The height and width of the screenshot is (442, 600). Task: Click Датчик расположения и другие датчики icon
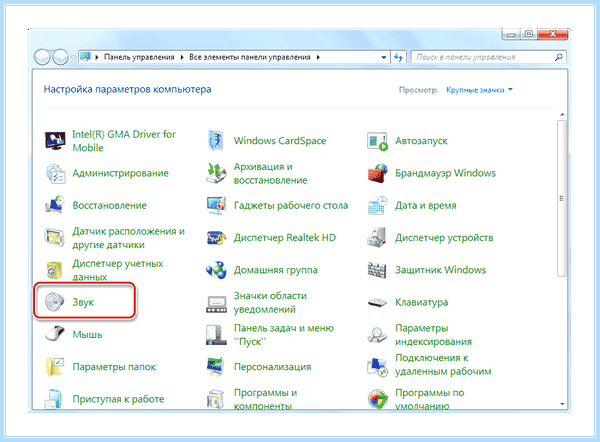(x=55, y=238)
